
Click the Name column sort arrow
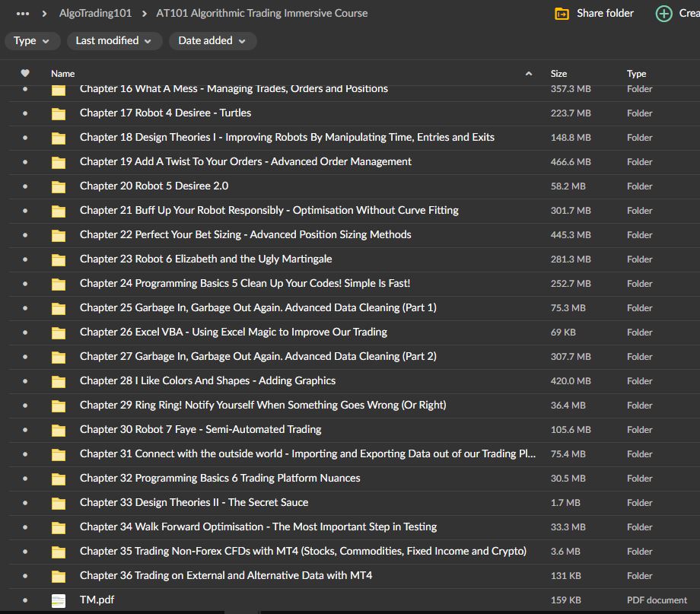(x=528, y=73)
